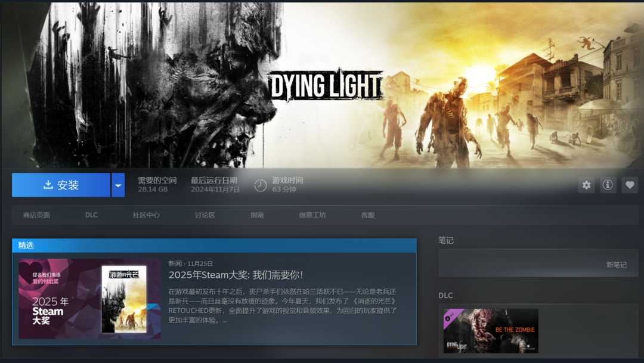
Task: Show game info with the info icon
Action: (x=608, y=185)
